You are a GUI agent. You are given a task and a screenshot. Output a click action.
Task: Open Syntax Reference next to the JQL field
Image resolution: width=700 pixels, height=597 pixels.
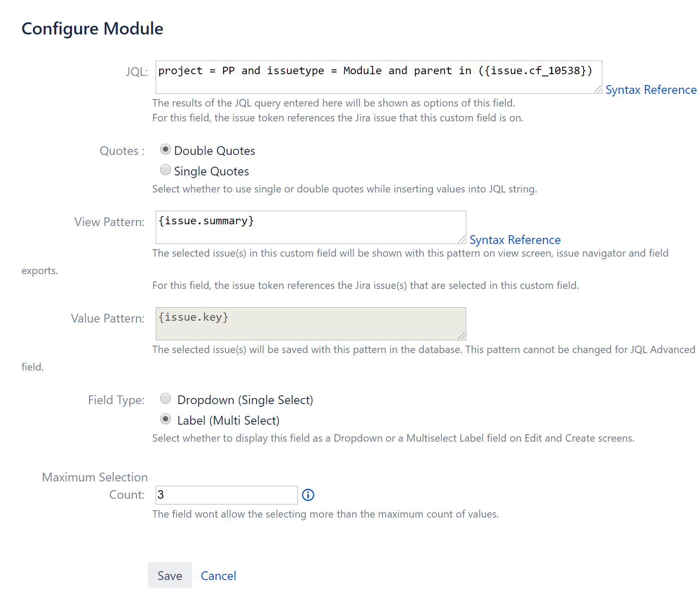(650, 89)
